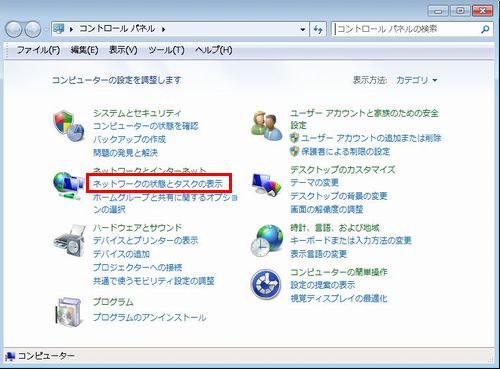Expand breadcrumb arrow after コントロール パネル
The width and height of the screenshot is (500, 369).
coord(164,29)
